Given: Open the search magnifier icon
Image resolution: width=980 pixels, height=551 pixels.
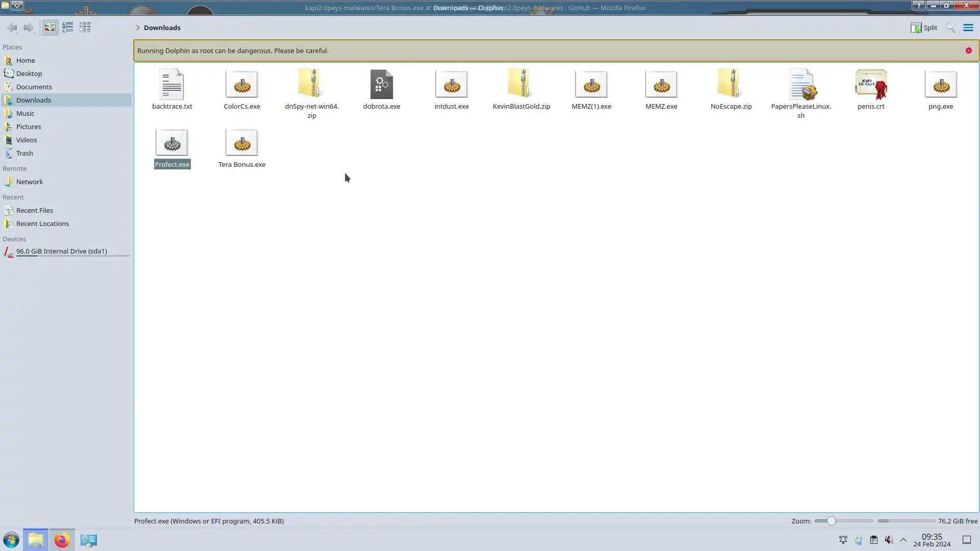Looking at the screenshot, I should [x=950, y=28].
